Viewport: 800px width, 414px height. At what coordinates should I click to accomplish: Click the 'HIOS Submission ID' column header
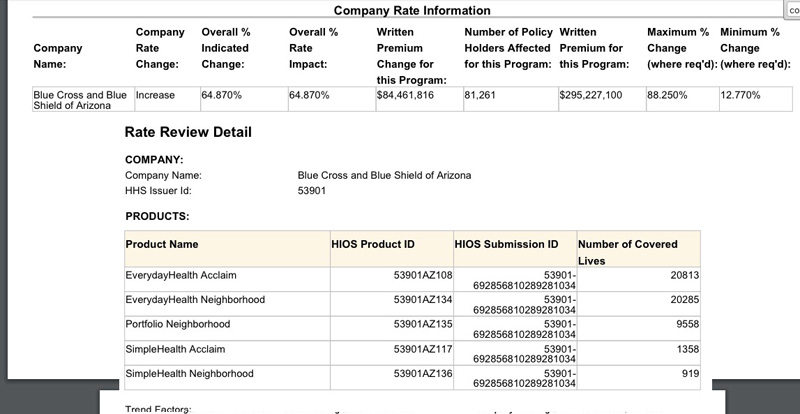point(506,244)
